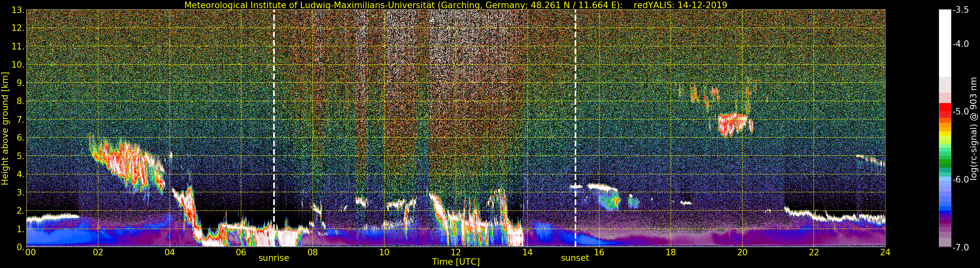Click the red band of the colorbar near -5.0
The image size is (980, 268).
click(945, 110)
